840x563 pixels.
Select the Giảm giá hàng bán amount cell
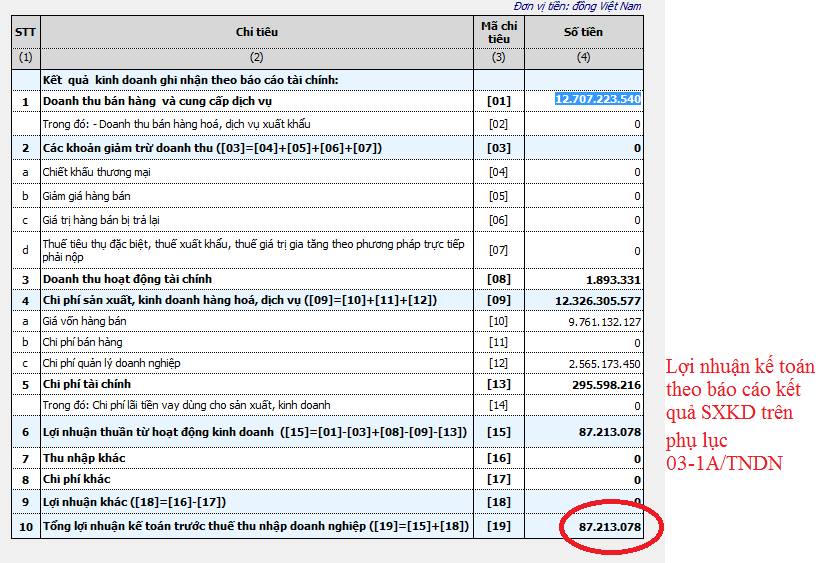pos(584,196)
